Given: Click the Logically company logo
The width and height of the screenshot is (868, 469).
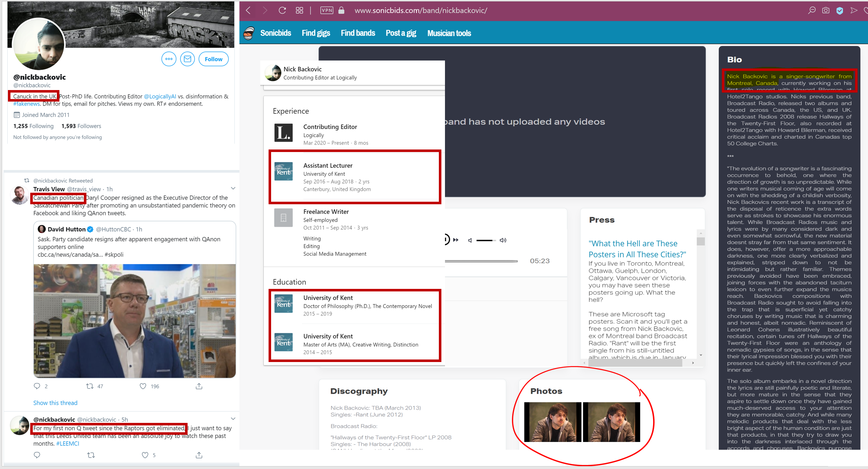Looking at the screenshot, I should [x=284, y=133].
